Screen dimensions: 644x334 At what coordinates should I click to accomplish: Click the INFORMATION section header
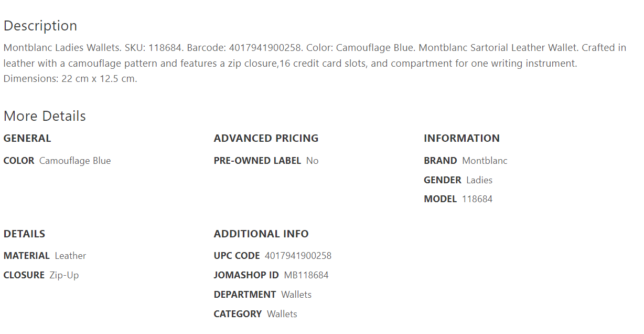(461, 139)
